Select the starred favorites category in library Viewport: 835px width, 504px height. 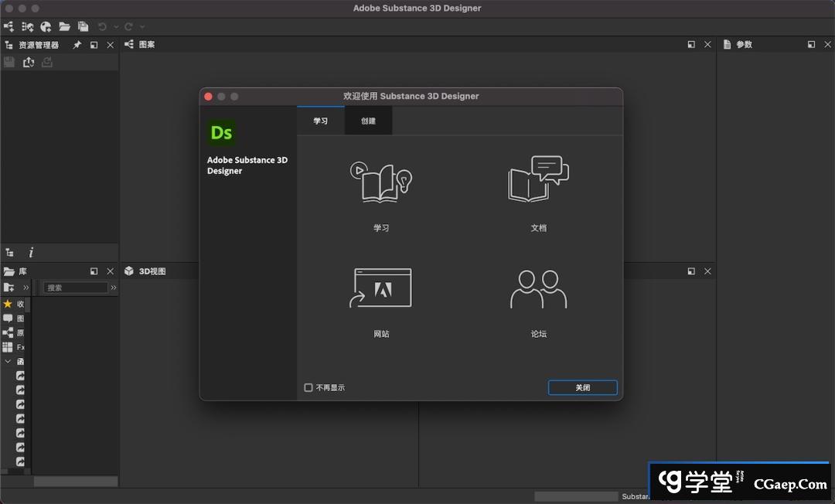[x=8, y=304]
